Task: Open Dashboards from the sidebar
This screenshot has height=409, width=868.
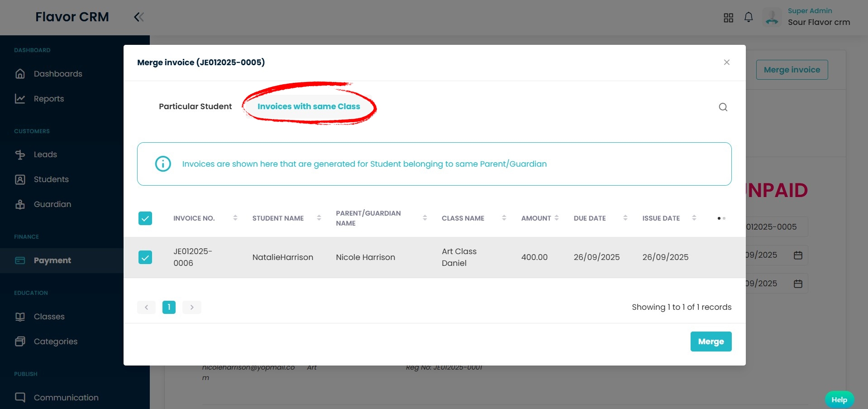Action: [x=58, y=74]
